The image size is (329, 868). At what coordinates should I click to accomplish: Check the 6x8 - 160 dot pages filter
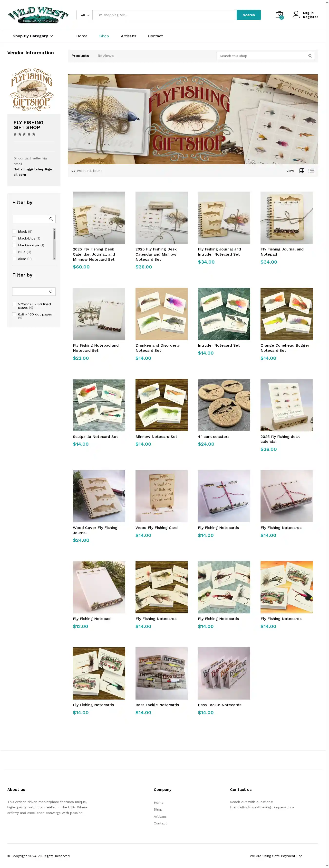point(14,314)
